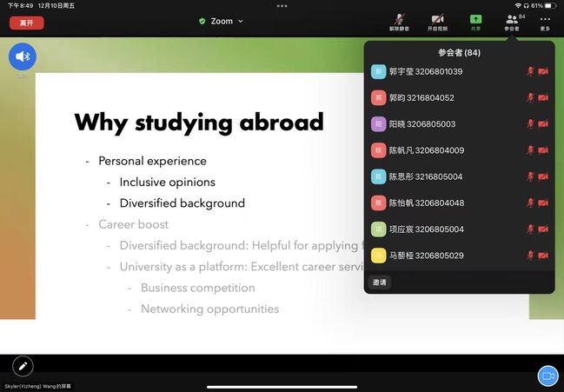Click the green encryption shield icon
The height and width of the screenshot is (392, 564).
[202, 21]
